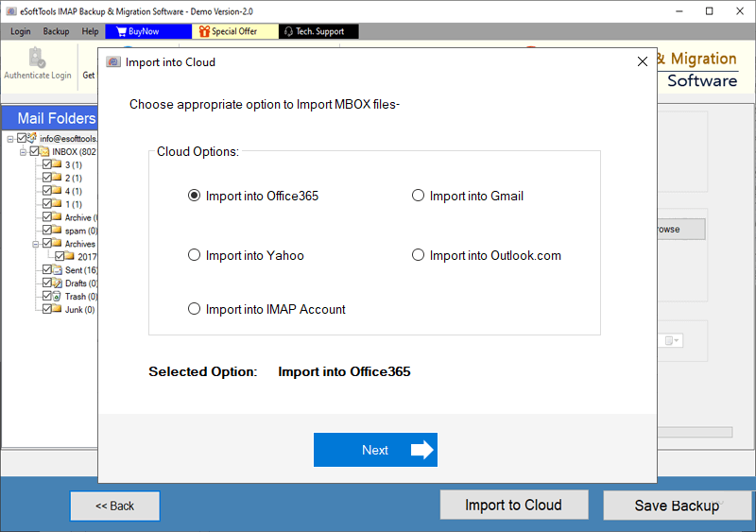756x532 pixels.
Task: Open the Backup menu
Action: pyautogui.click(x=56, y=31)
